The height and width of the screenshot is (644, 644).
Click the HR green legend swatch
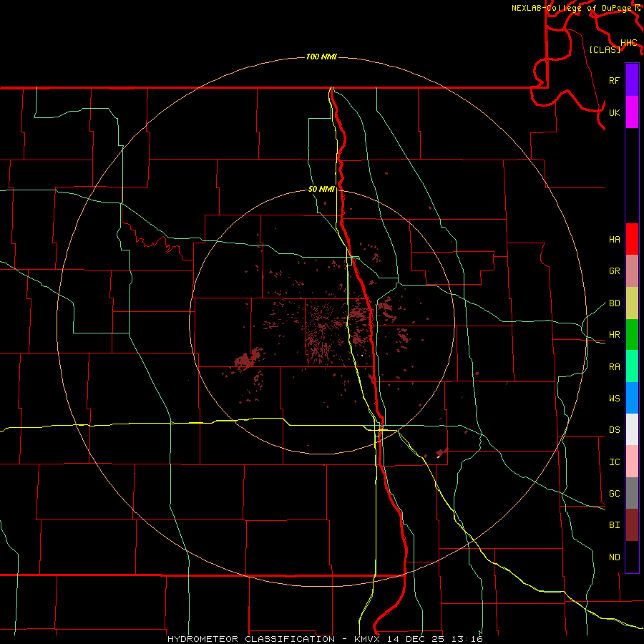click(x=632, y=334)
